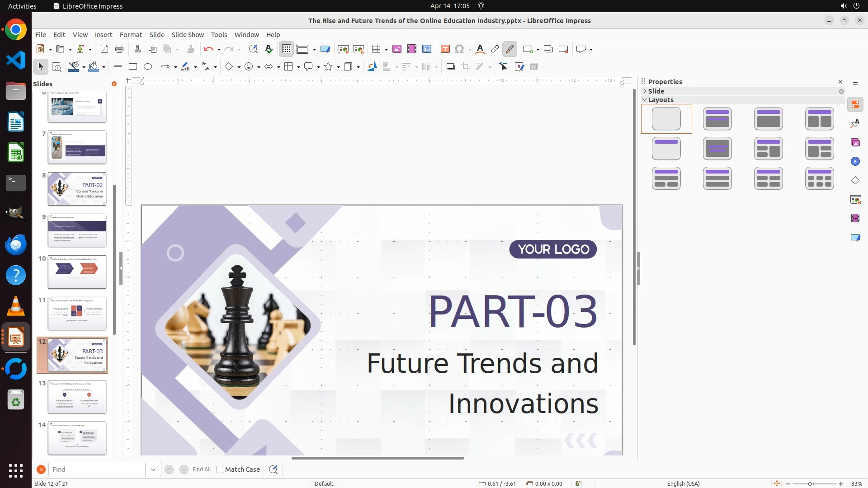This screenshot has width=868, height=488.
Task: Adjust the zoom slider in status bar
Action: [x=810, y=484]
